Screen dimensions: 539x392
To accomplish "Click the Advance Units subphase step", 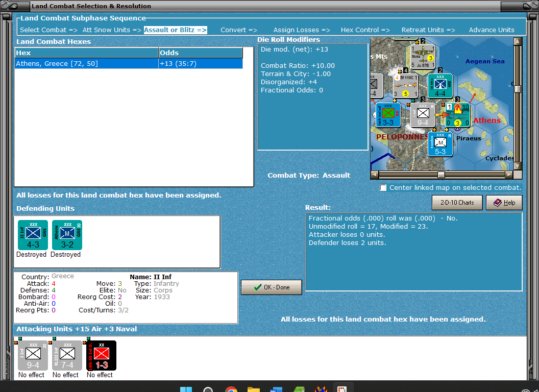I will [492, 30].
